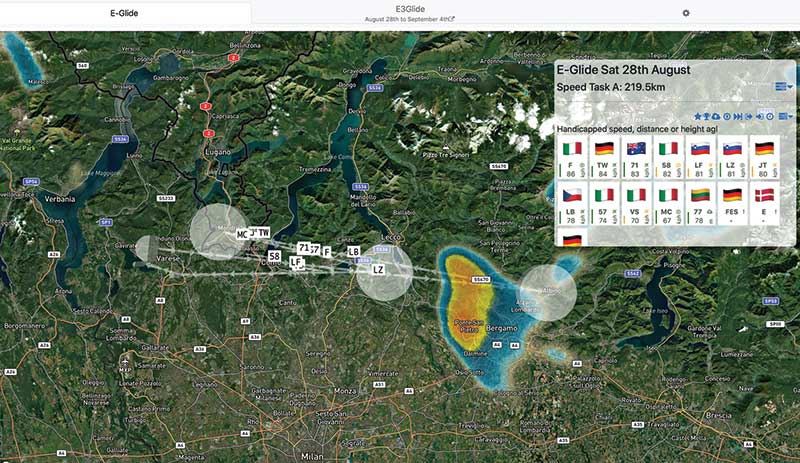Click the large turnpoint circle left of MC marker
This screenshot has width=800, height=463.
click(x=219, y=232)
